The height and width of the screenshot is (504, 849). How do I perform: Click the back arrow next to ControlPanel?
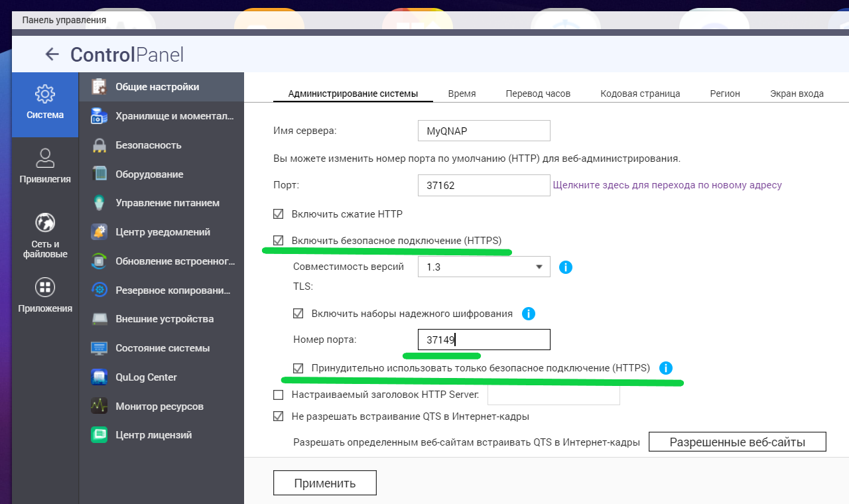[52, 54]
